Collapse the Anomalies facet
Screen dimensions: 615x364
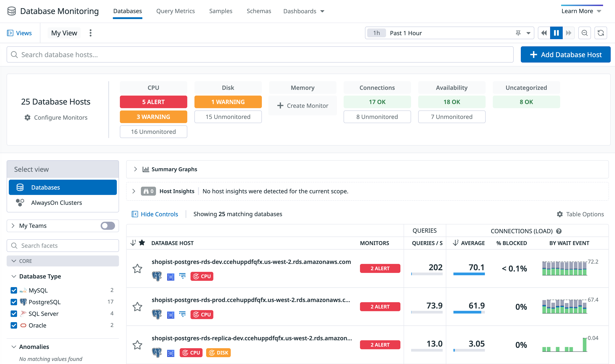click(14, 347)
